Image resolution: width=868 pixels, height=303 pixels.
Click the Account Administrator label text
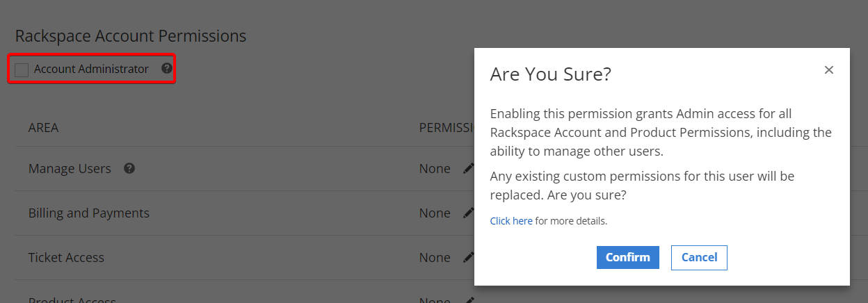pyautogui.click(x=91, y=69)
